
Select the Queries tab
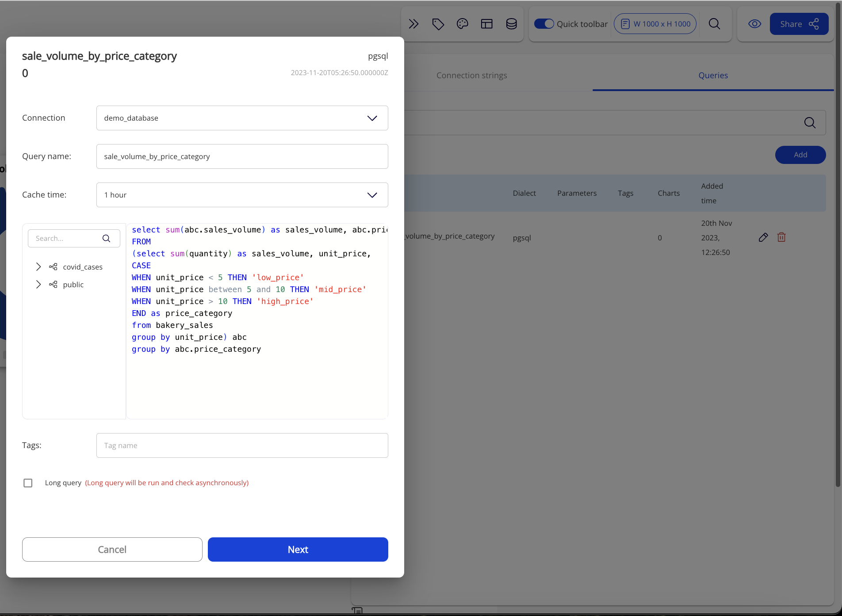coord(713,76)
